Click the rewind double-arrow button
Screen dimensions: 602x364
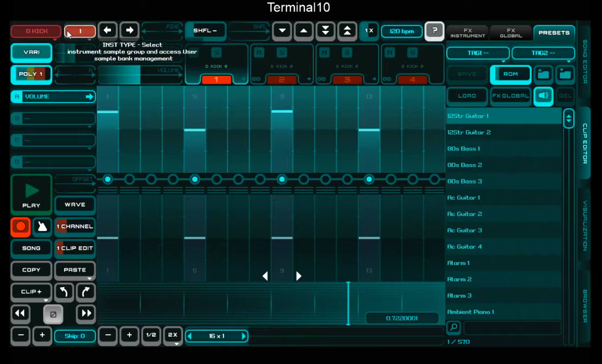click(x=20, y=313)
